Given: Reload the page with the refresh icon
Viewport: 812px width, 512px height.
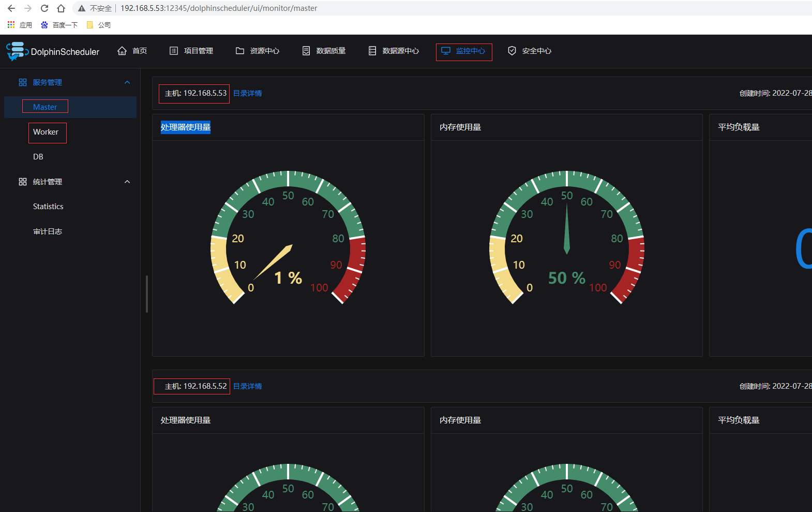Looking at the screenshot, I should pyautogui.click(x=44, y=8).
